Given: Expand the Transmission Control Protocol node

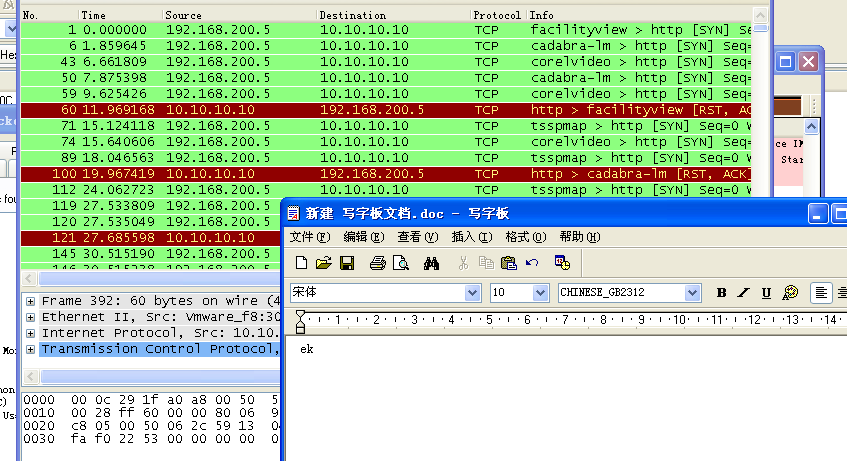Looking at the screenshot, I should pos(31,350).
